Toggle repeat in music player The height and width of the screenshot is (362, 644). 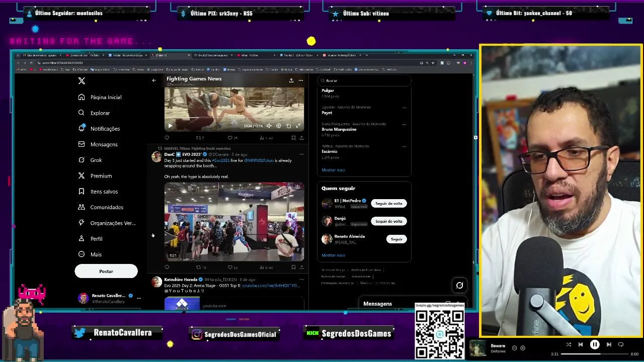click(x=621, y=344)
